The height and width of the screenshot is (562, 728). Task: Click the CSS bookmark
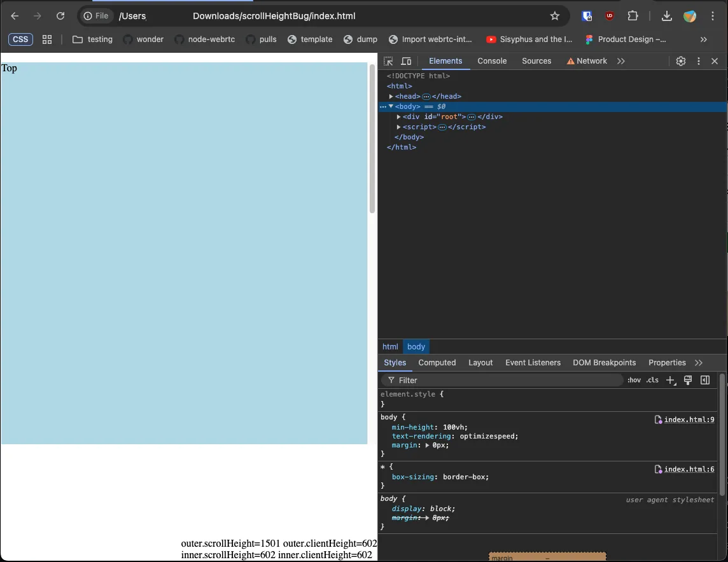[x=20, y=39]
